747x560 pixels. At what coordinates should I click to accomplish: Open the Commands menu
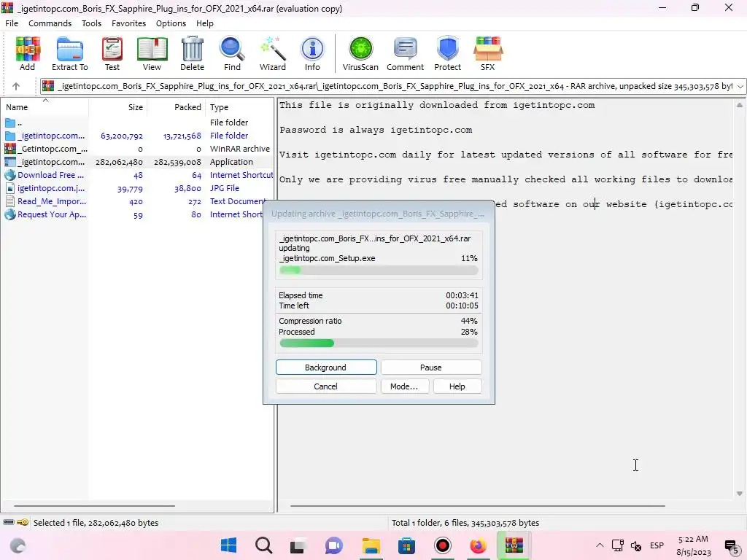(x=50, y=23)
